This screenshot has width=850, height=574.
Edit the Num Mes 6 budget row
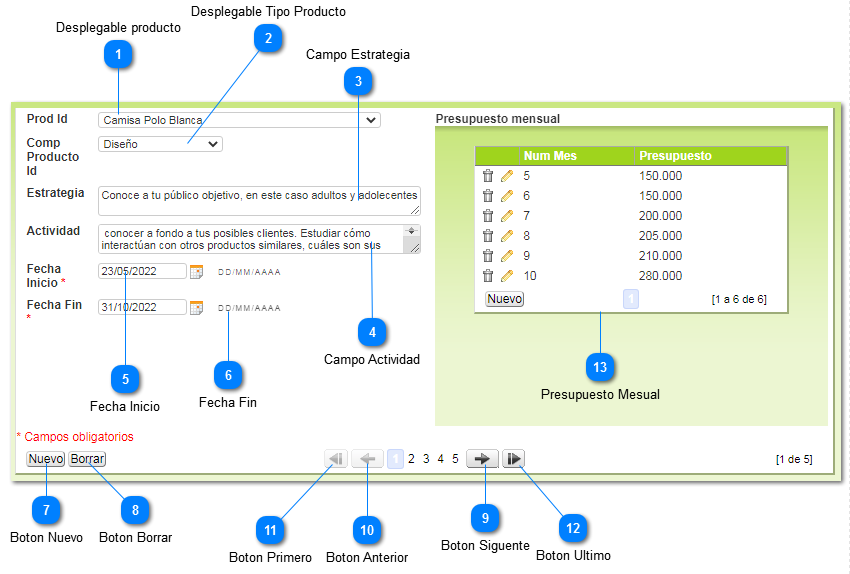(x=507, y=196)
